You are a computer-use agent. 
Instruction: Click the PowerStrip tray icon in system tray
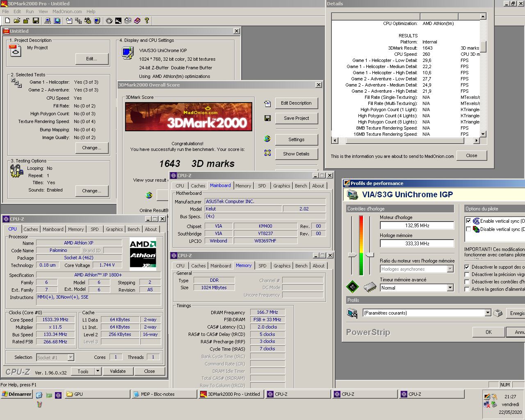(x=487, y=397)
